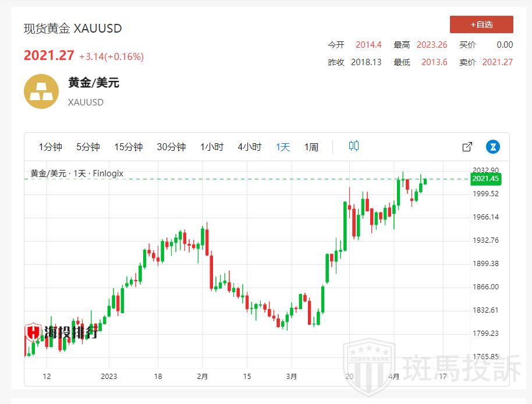Image resolution: width=532 pixels, height=404 pixels.
Task: Click the 海投排行 watermark logo
Action: tap(61, 332)
